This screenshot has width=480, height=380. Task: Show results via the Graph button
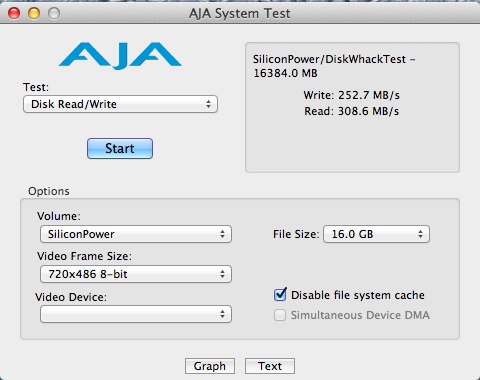pos(210,366)
